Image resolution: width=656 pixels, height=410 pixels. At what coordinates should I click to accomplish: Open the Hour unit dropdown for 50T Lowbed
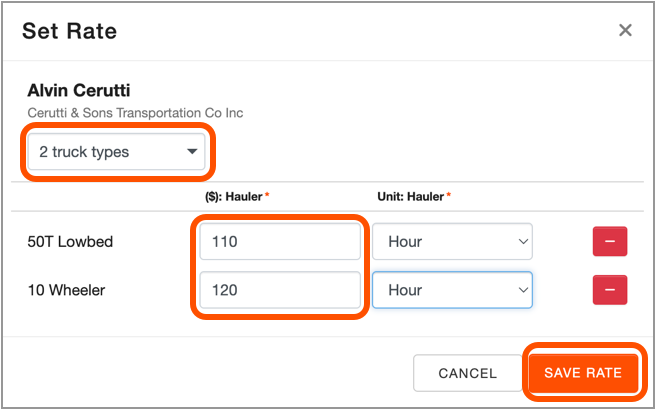point(452,241)
